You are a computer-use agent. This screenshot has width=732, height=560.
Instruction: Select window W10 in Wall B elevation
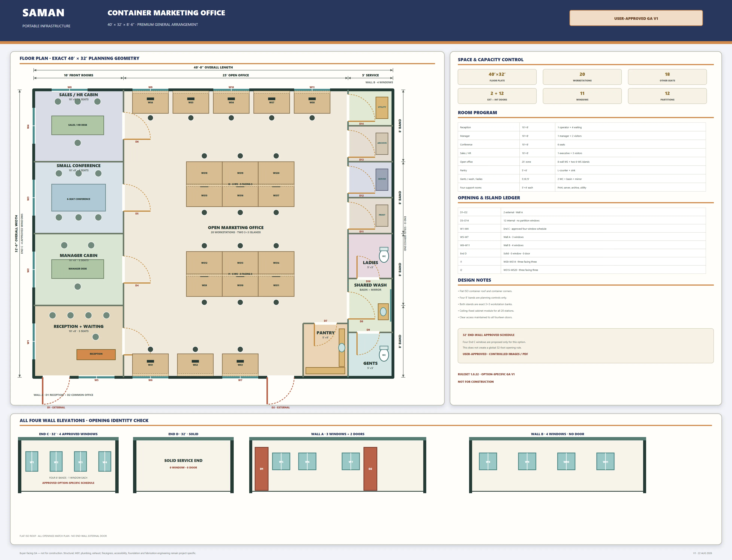(x=566, y=461)
